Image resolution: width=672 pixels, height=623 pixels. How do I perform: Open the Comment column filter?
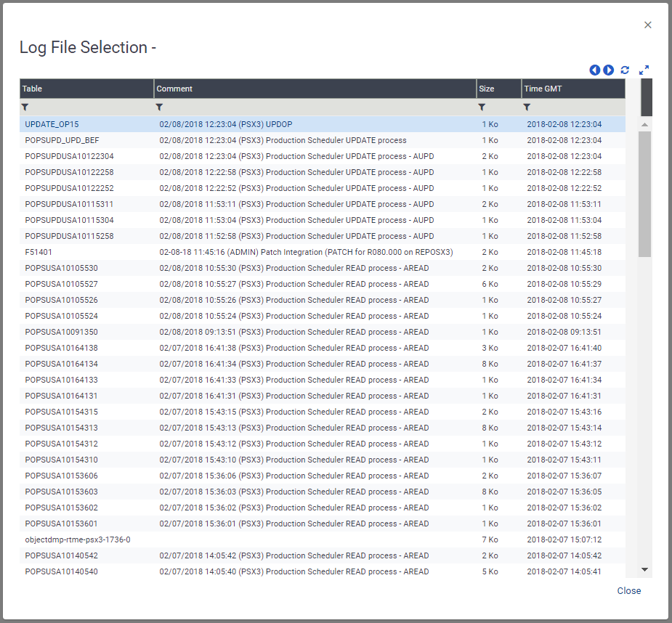[x=159, y=107]
